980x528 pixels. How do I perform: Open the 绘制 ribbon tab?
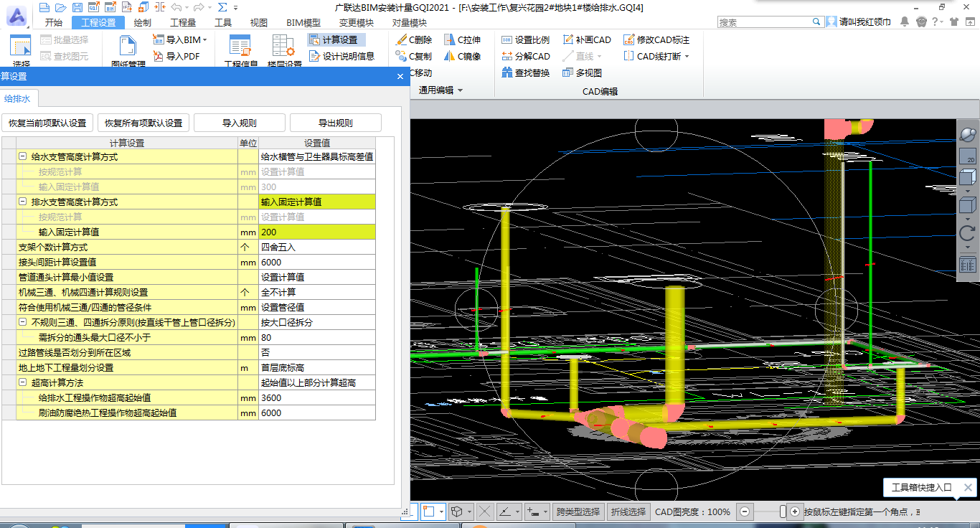(x=143, y=22)
